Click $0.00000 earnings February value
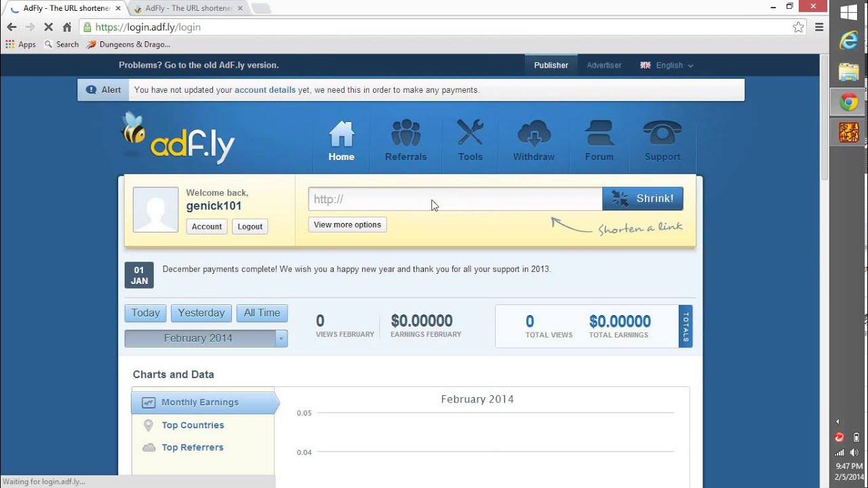 click(x=422, y=321)
